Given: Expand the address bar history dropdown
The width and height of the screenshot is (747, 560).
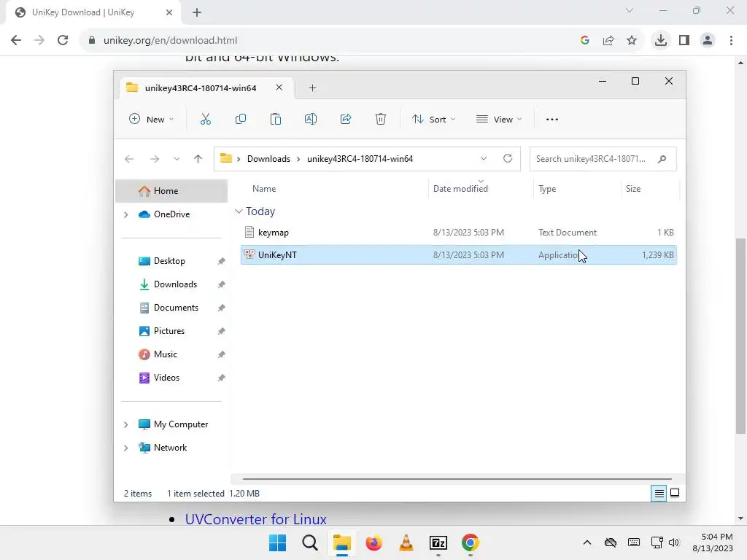Looking at the screenshot, I should click(484, 158).
